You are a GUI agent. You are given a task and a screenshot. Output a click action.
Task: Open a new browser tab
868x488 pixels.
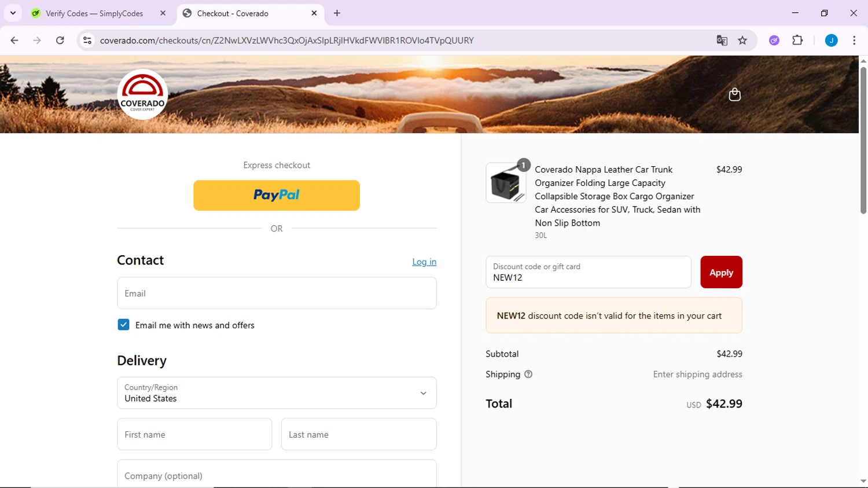[337, 13]
